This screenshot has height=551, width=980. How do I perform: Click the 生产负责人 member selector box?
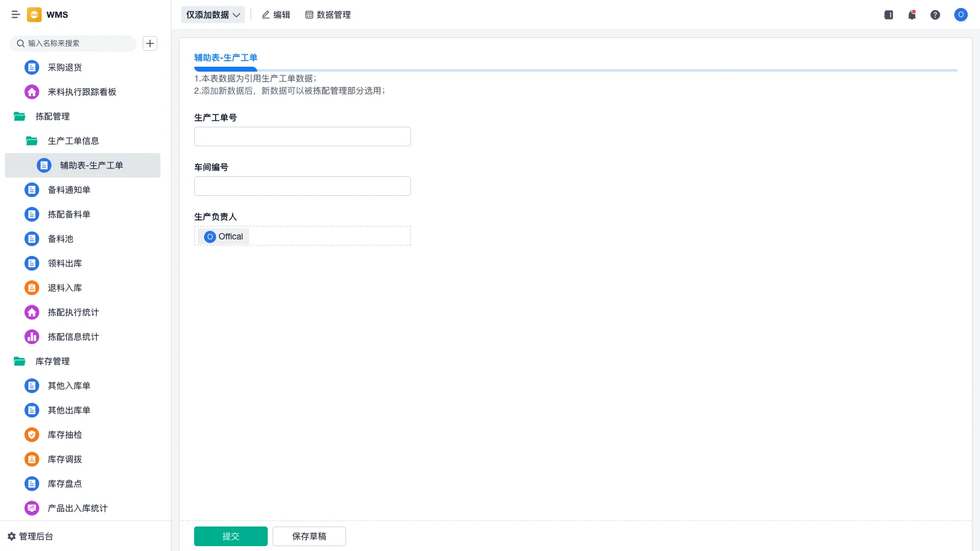coord(303,236)
